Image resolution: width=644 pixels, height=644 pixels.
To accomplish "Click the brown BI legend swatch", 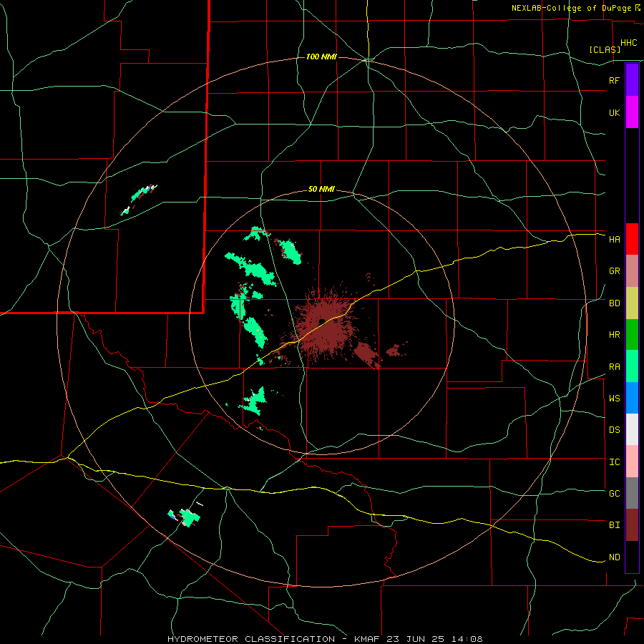I will pyautogui.click(x=632, y=525).
